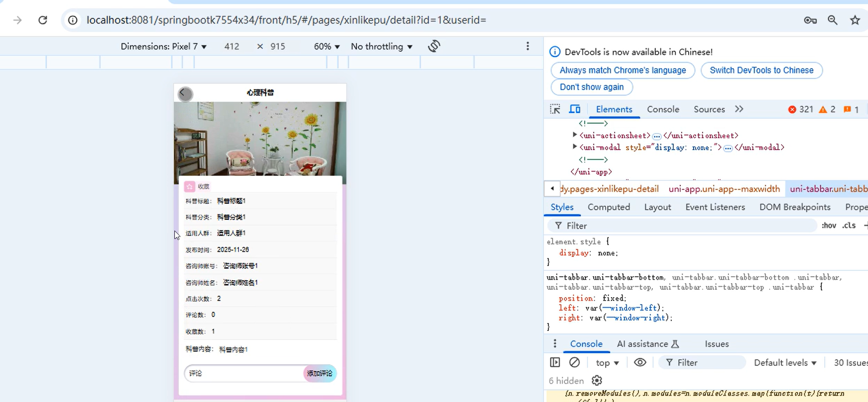Show the console sidebar icon

click(555, 363)
